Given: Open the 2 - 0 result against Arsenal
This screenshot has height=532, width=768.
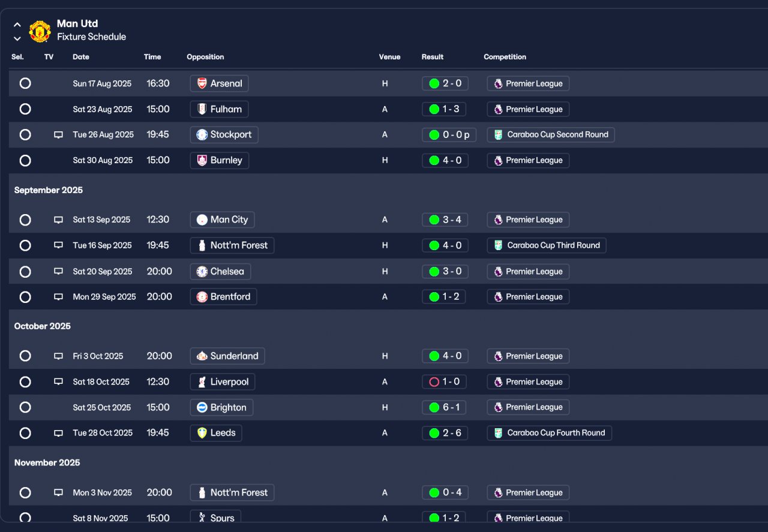Looking at the screenshot, I should pos(445,83).
